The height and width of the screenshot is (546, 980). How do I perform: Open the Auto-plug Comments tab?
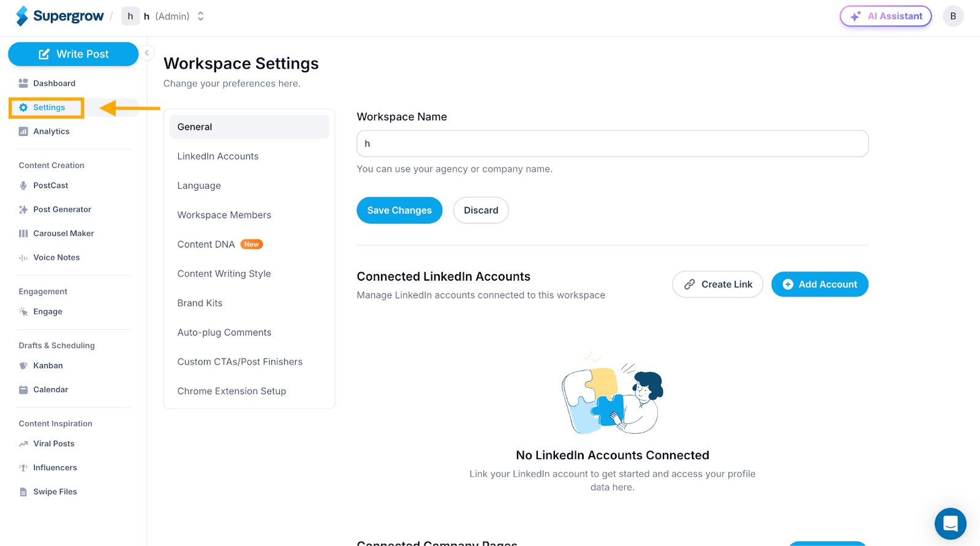(249, 333)
